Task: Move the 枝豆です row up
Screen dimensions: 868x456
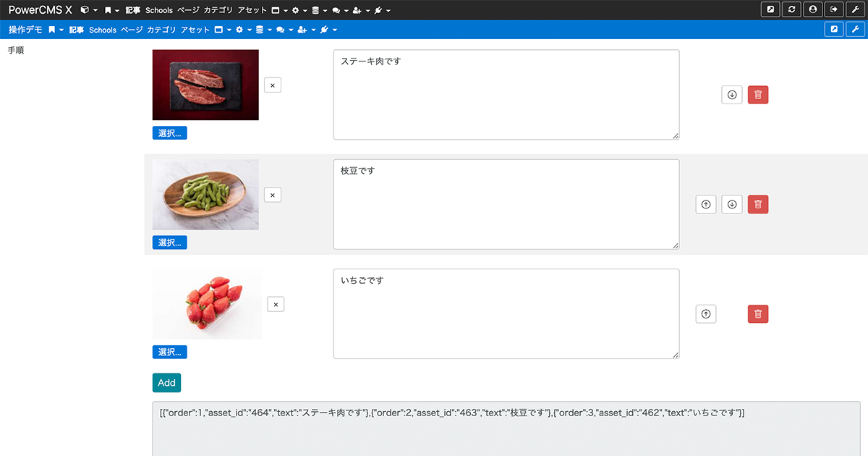Action: 706,204
